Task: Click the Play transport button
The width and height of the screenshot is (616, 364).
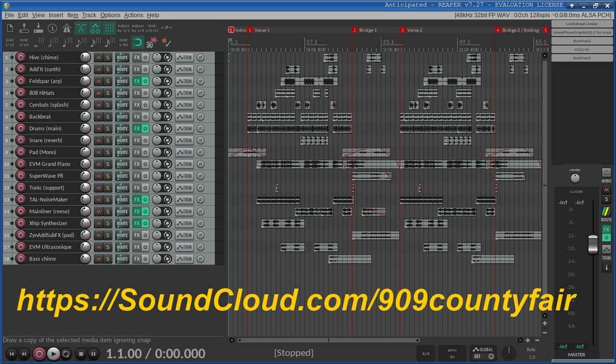Action: 53,354
